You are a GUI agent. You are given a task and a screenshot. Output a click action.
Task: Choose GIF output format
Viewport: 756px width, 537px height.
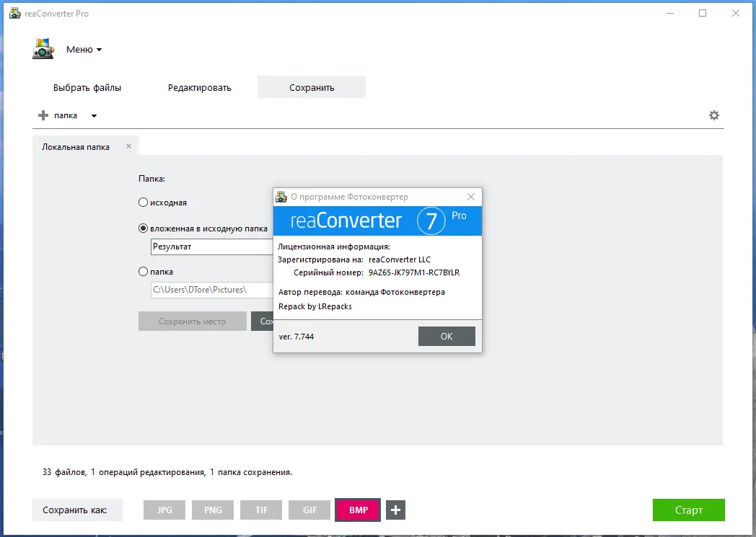pyautogui.click(x=309, y=510)
